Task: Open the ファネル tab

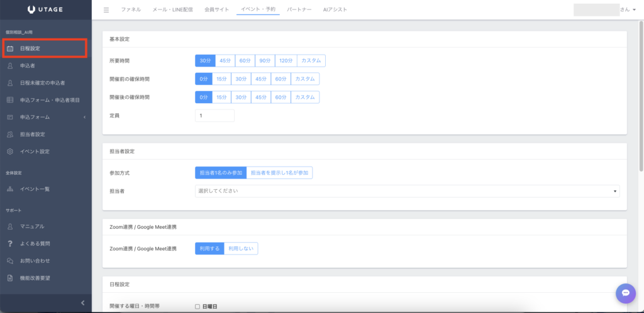Action: 131,9
